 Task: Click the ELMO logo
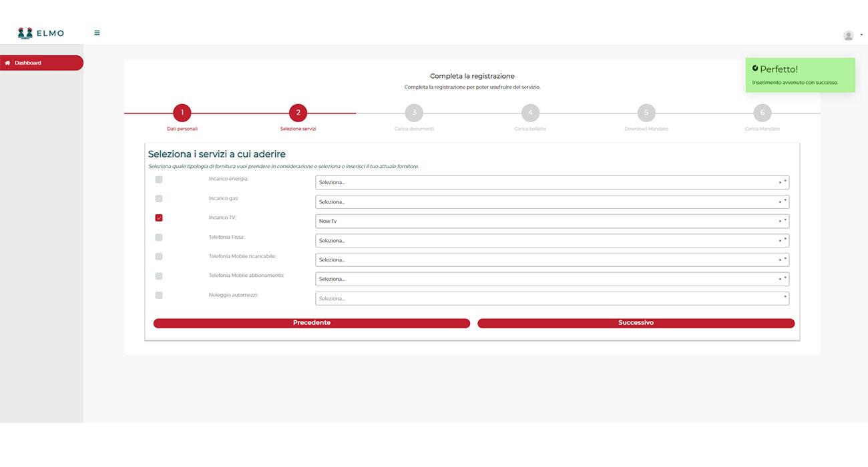point(41,33)
